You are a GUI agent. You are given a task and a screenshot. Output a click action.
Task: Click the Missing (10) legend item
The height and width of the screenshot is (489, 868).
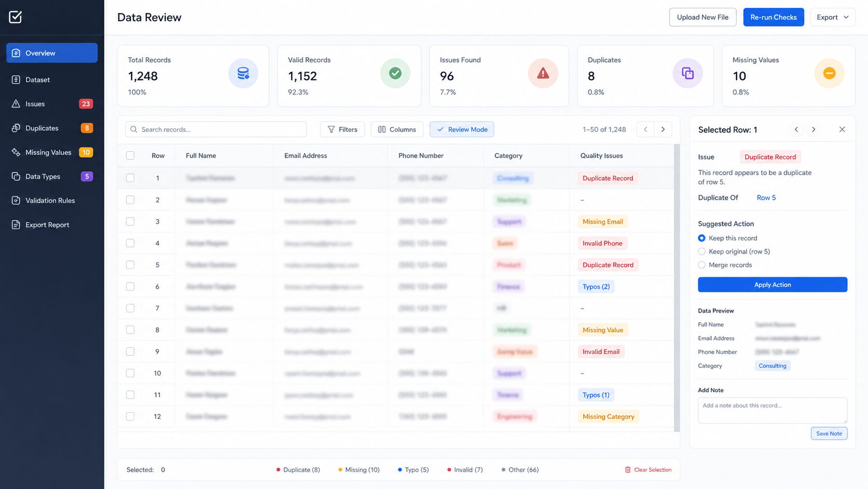(x=359, y=470)
